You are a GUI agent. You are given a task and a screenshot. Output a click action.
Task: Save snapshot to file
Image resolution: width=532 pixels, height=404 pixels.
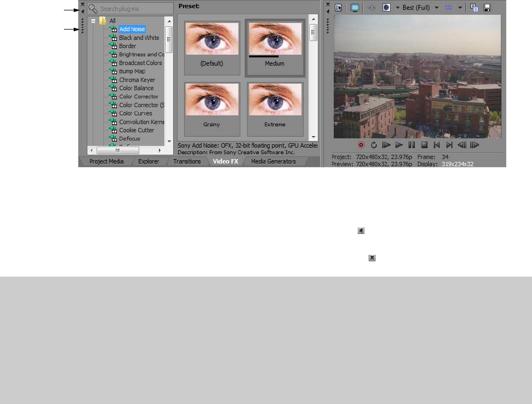click(487, 8)
